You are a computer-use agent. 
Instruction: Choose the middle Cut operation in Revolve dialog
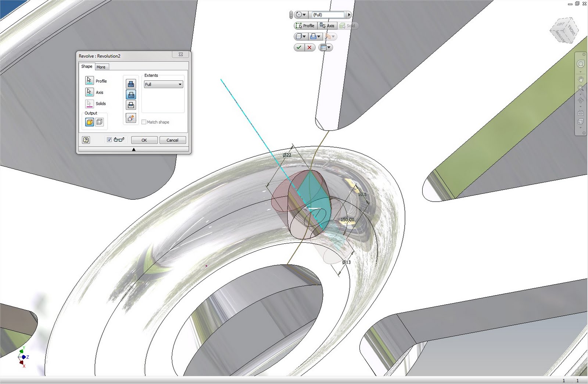coord(131,94)
